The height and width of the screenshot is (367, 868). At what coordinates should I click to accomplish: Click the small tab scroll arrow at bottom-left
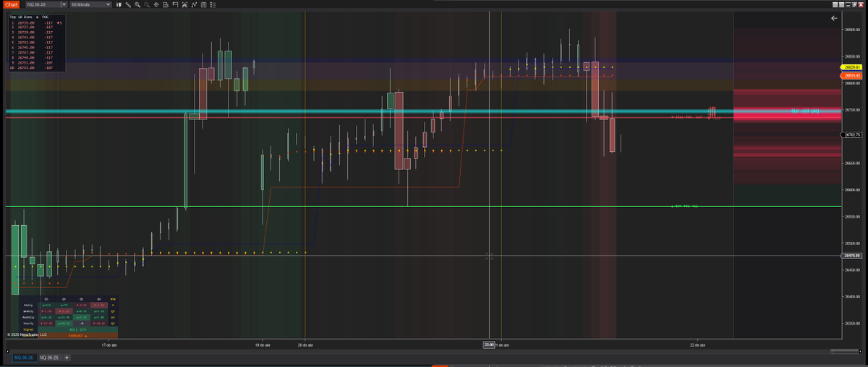coord(8,351)
